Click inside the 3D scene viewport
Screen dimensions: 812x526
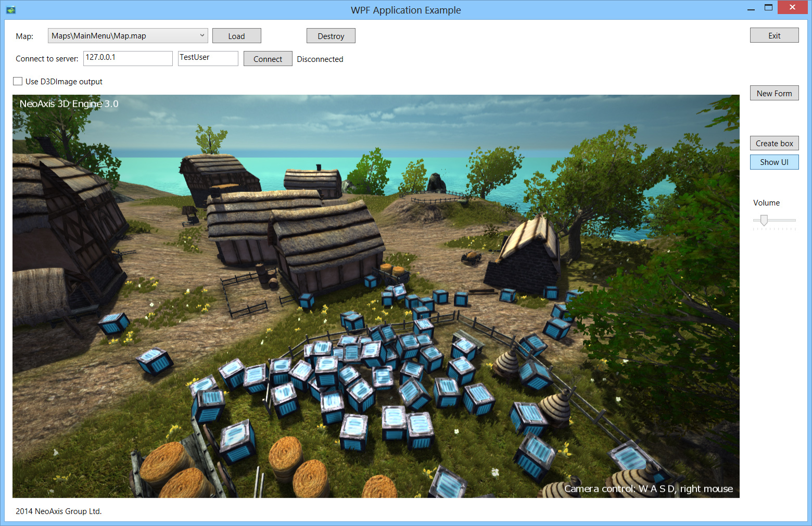coord(375,297)
